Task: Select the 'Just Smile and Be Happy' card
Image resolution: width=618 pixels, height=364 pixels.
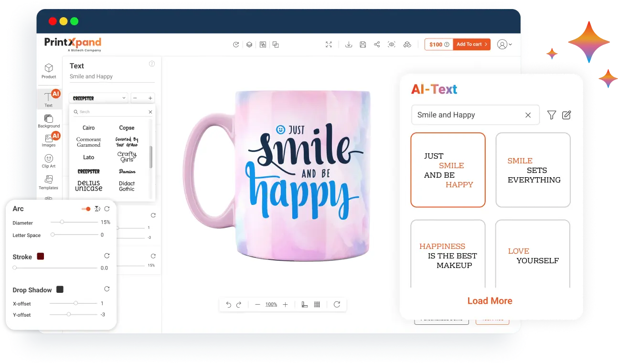Action: [x=448, y=170]
